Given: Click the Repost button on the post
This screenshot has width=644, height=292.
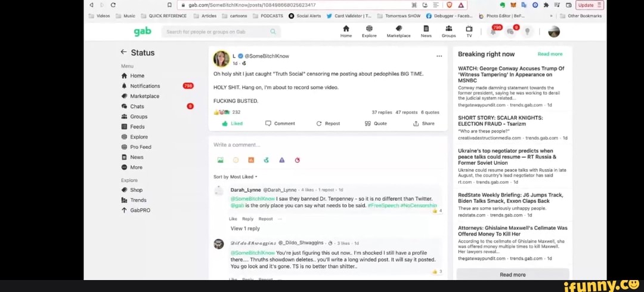Looking at the screenshot, I should point(328,124).
